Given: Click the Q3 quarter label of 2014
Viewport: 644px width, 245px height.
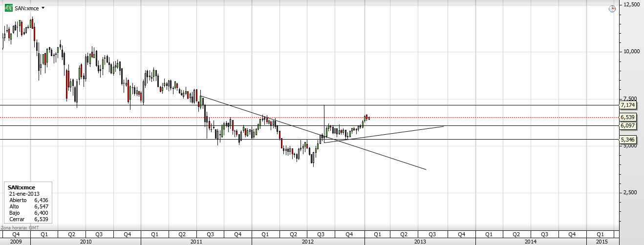Looking at the screenshot, I should tap(544, 234).
